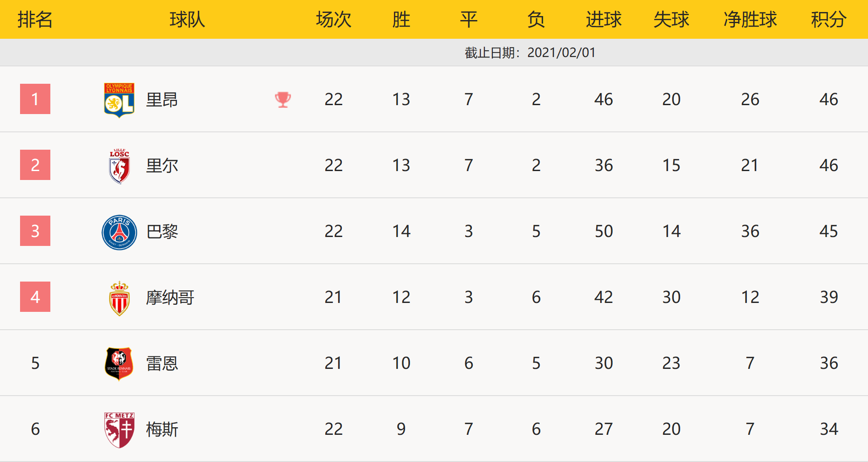Open the 摩纳哥 team name
Image resolution: width=868 pixels, height=462 pixels.
tap(170, 298)
